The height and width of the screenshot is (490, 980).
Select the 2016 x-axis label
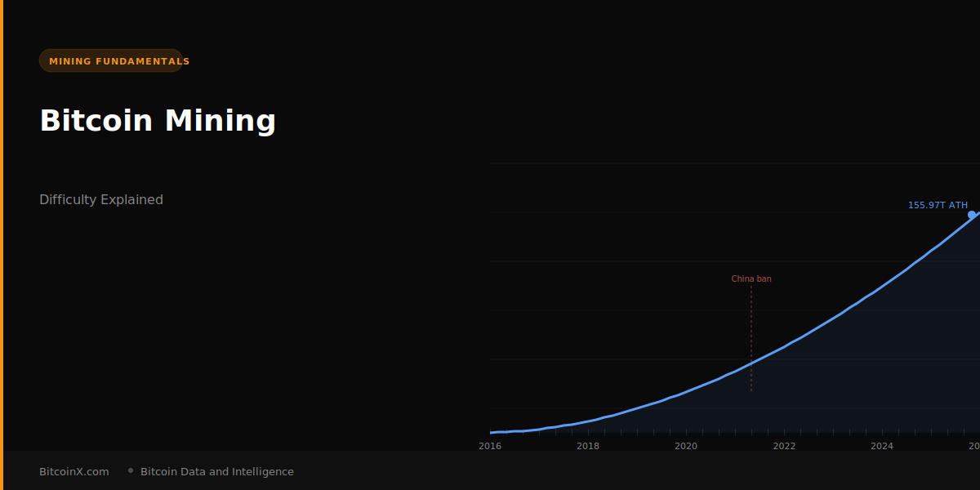[490, 446]
